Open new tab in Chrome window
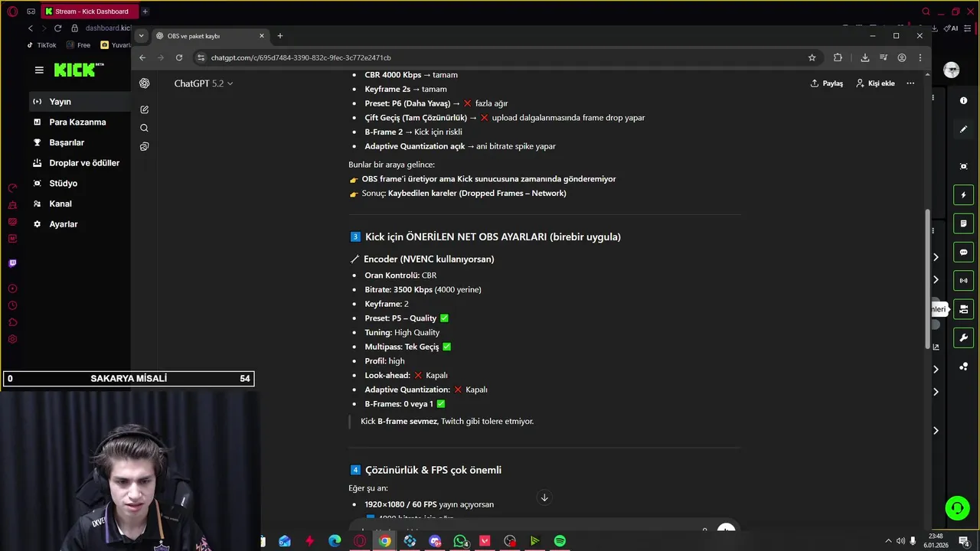 click(280, 36)
